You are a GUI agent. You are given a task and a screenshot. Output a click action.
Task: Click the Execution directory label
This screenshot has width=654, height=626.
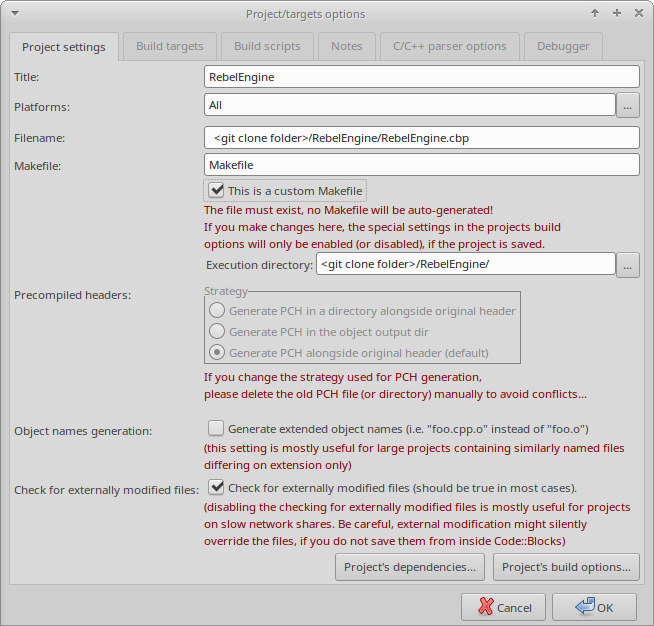click(x=259, y=265)
